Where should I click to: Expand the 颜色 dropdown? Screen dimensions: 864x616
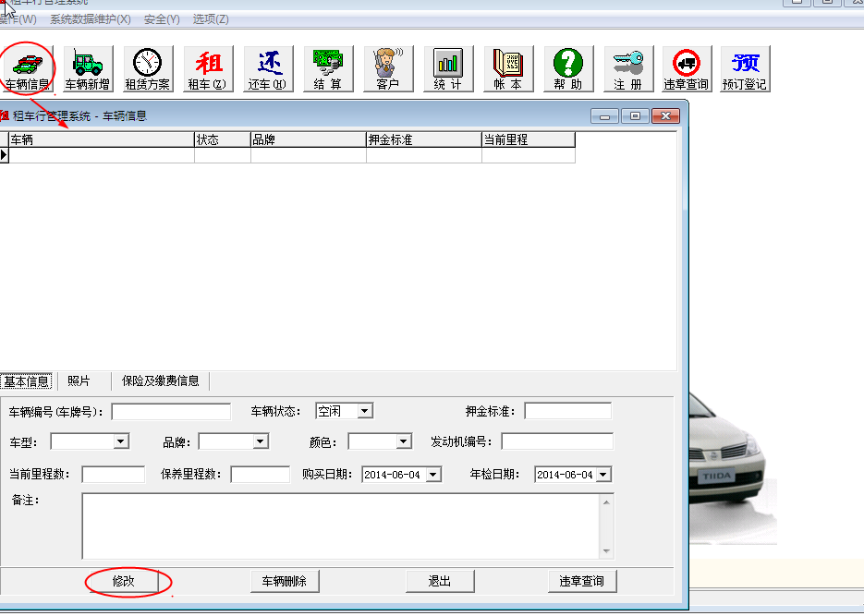click(403, 441)
